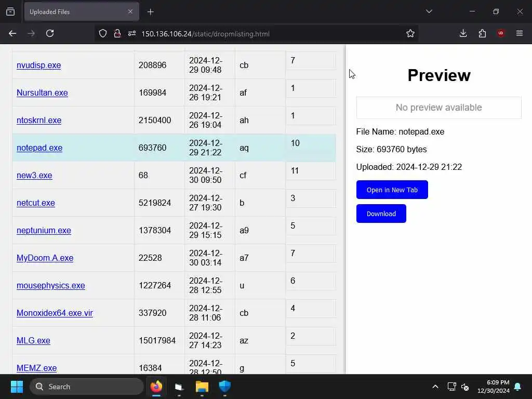Open the nvudisp.exe file link

tap(38, 65)
